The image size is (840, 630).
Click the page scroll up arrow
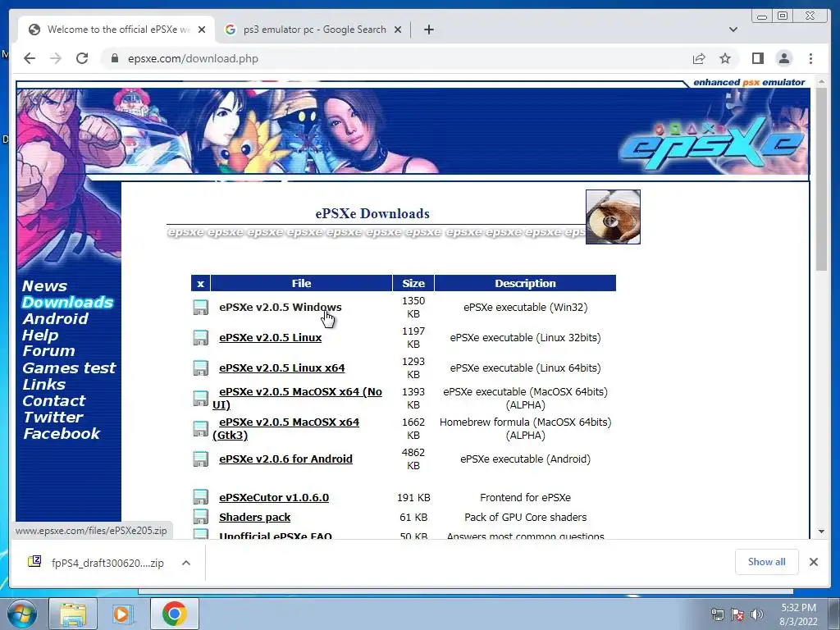[821, 82]
